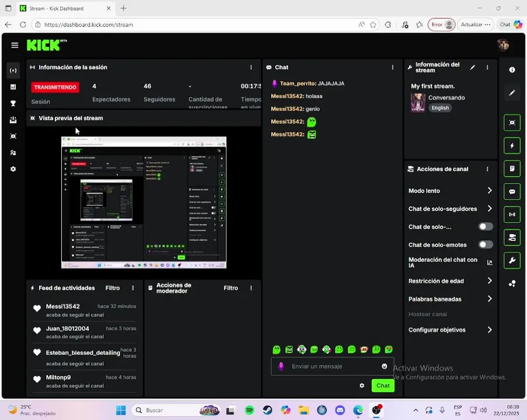This screenshot has width=527, height=420.
Task: Click Esteban_blessed_detailing in the activity feed
Action: (x=83, y=352)
